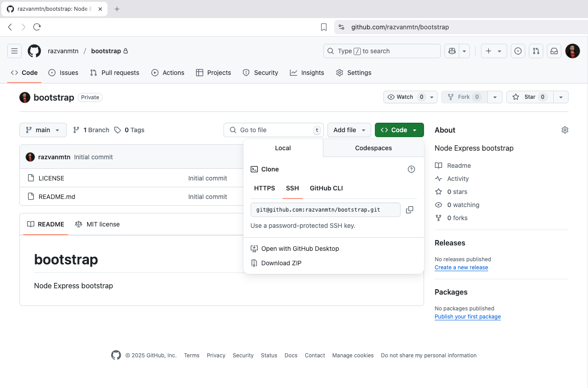Click razvanmtn avatar in the commit row
Image resolution: width=588 pixels, height=388 pixels.
[x=30, y=157]
